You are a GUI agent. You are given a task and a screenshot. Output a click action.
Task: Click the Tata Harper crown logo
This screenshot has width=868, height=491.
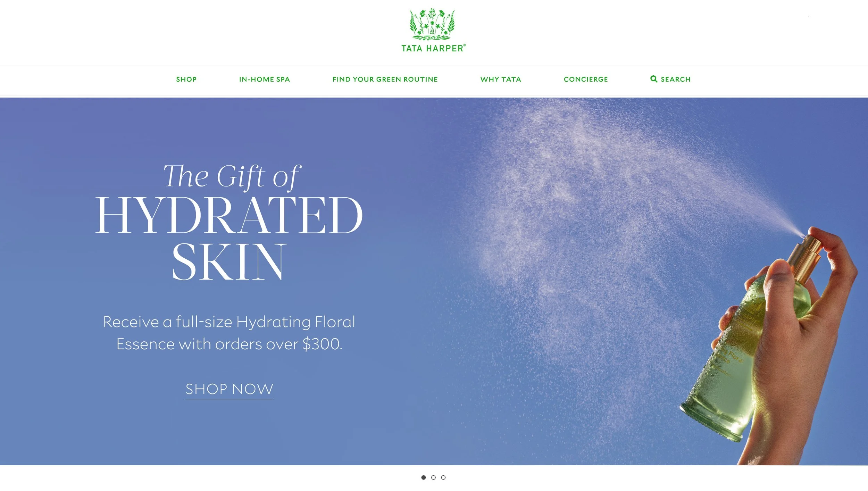pyautogui.click(x=432, y=24)
